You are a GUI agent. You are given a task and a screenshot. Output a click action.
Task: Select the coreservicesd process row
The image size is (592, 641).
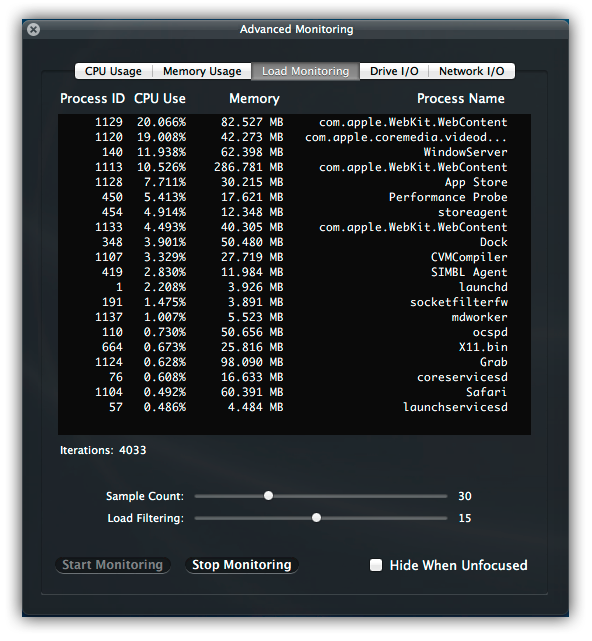click(x=294, y=377)
